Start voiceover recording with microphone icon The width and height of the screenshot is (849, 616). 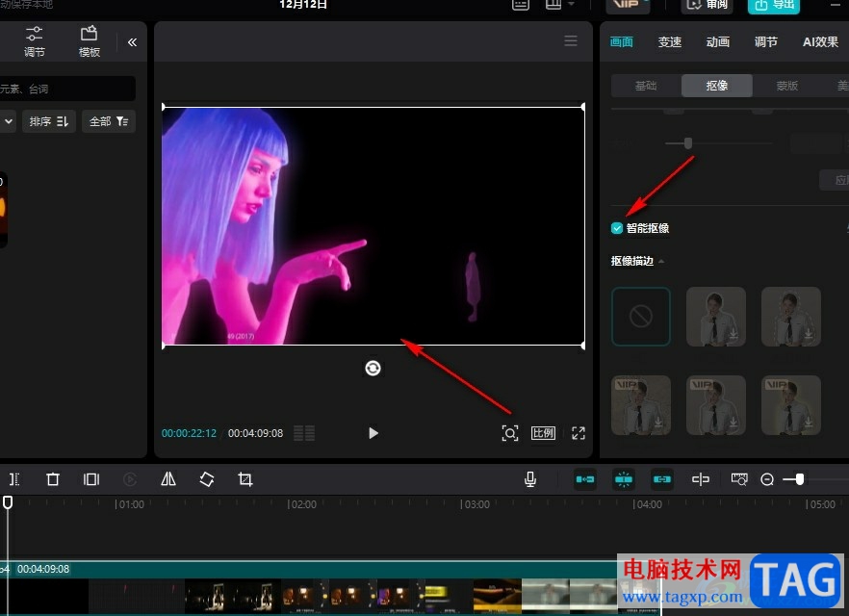(x=530, y=479)
